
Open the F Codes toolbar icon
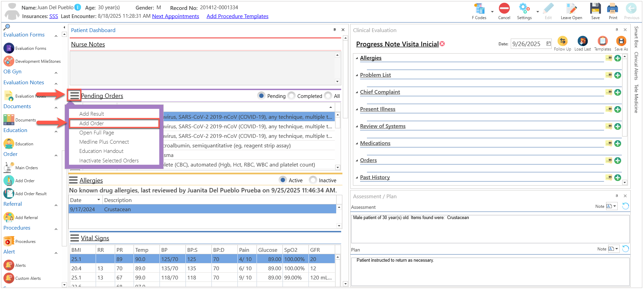pos(479,9)
